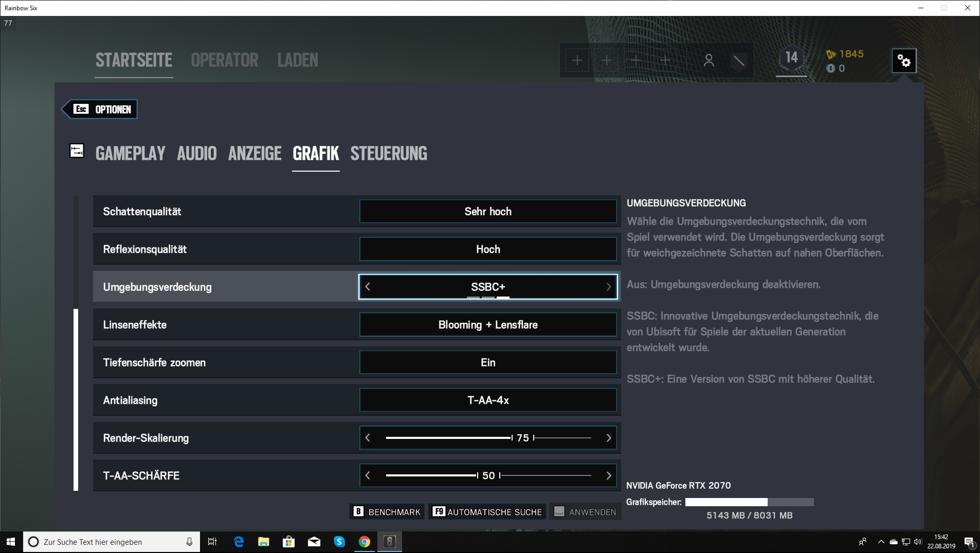Open the Linseneffekte Blooming + Lensflare selector
Screen dimensions: 980x553
pyautogui.click(x=488, y=325)
